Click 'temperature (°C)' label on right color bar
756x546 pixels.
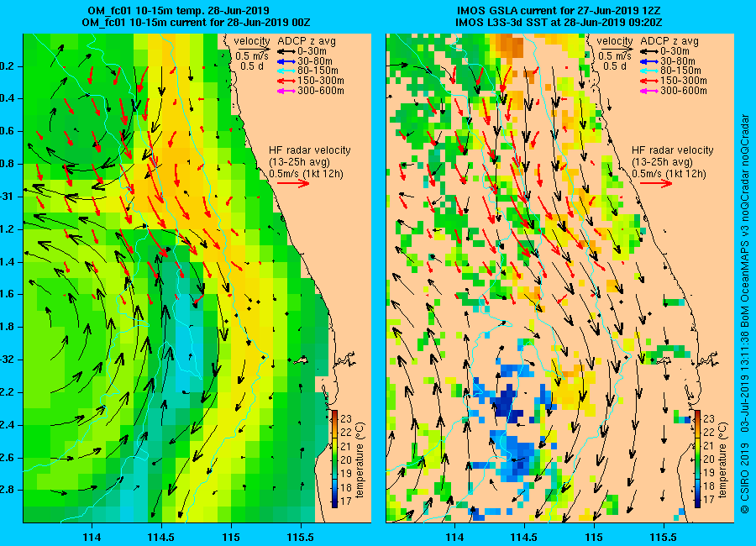click(723, 459)
